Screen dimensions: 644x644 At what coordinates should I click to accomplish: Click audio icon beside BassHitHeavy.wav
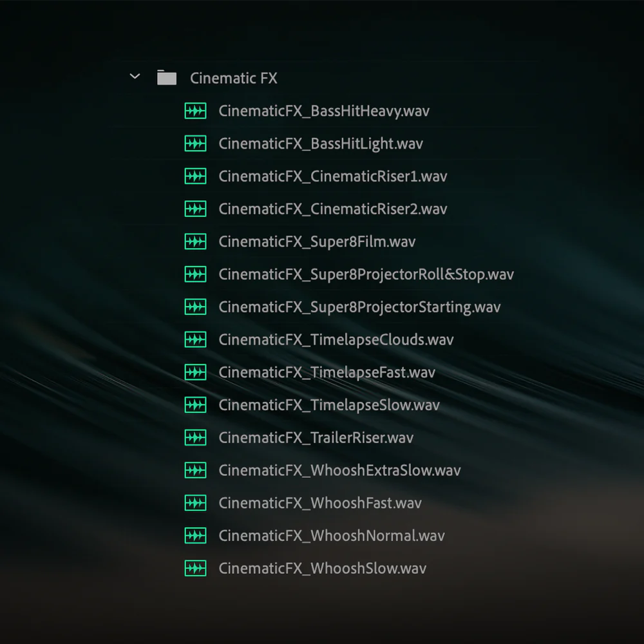(x=196, y=111)
